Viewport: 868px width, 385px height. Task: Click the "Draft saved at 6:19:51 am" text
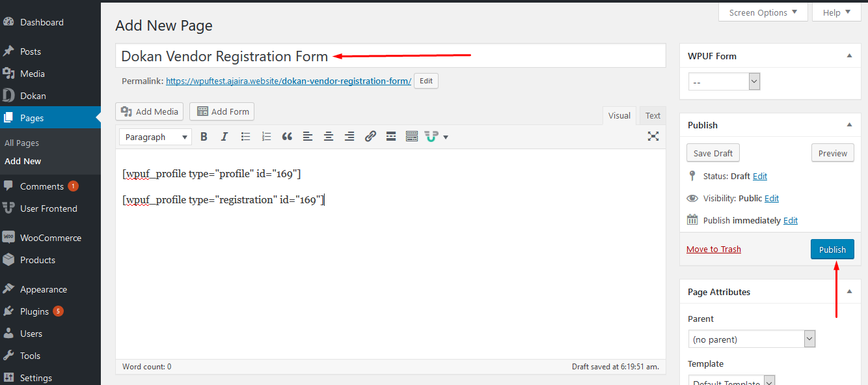click(x=616, y=367)
